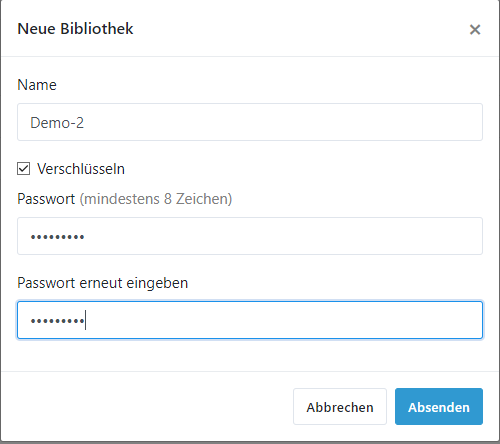Click the checkmark box beside Verschlüsseln

point(24,169)
